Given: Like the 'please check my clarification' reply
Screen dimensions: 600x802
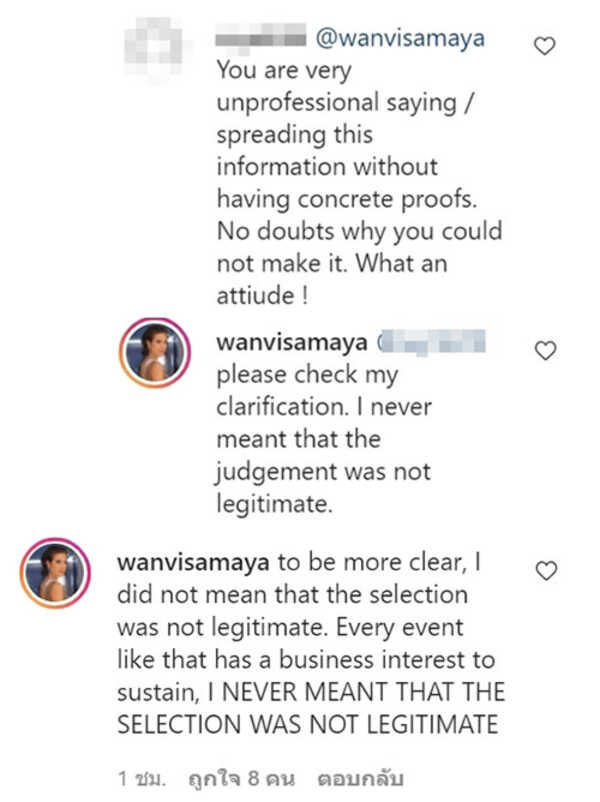Looking at the screenshot, I should [x=544, y=350].
